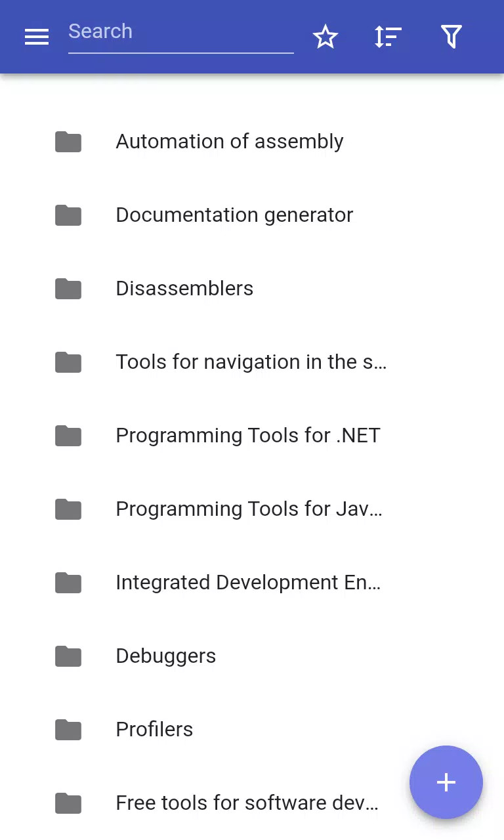Open Integrated Development En… category
Screen dimensions: 504x840
click(252, 583)
